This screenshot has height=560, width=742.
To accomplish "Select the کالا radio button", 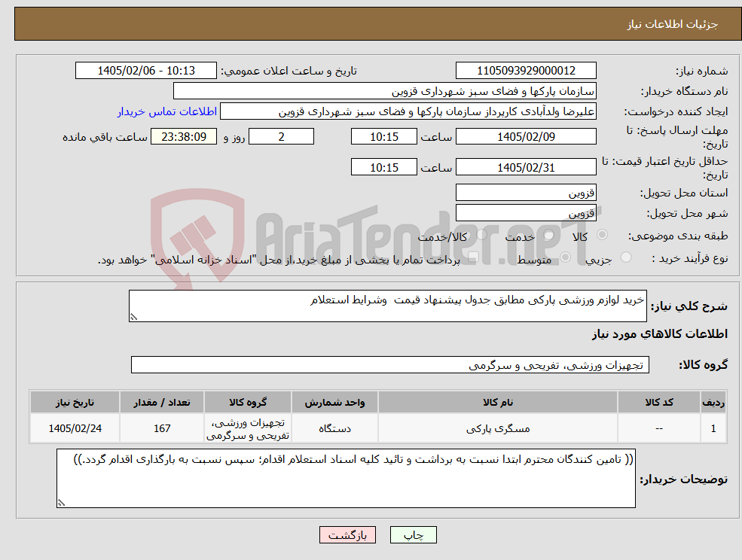I will click(603, 235).
